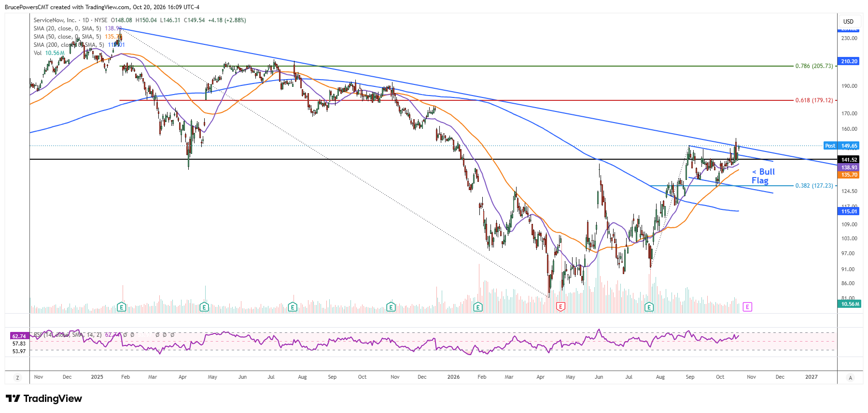The image size is (868, 413).
Task: Click the TradingView logo
Action: coord(44,399)
